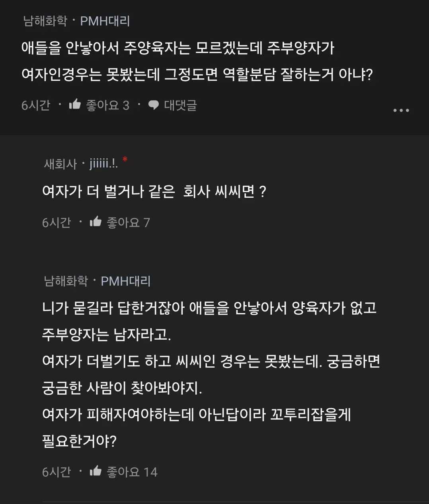Image resolution: width=429 pixels, height=504 pixels.
Task: Tap the 대댓글 reply button
Action: pyautogui.click(x=180, y=105)
